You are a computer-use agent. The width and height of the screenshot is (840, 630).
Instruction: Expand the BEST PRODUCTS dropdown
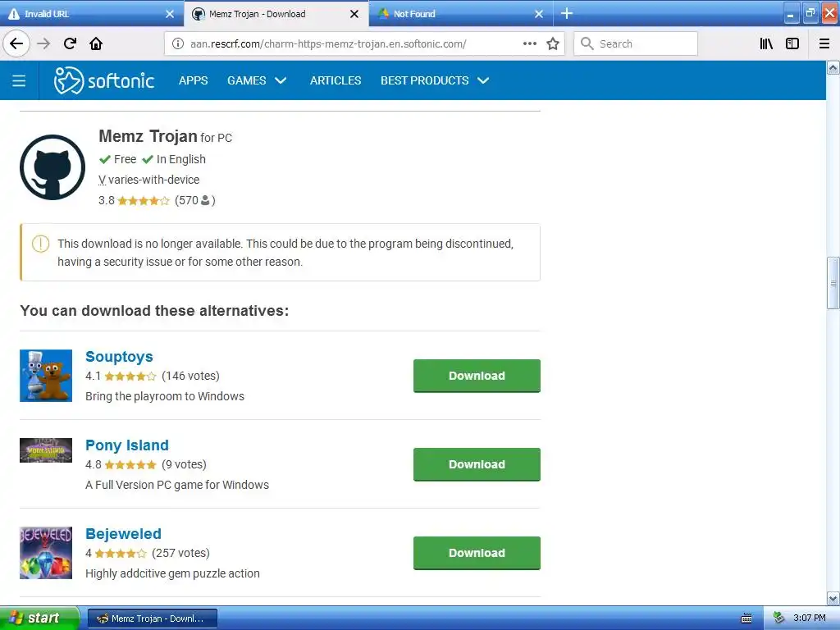(435, 80)
